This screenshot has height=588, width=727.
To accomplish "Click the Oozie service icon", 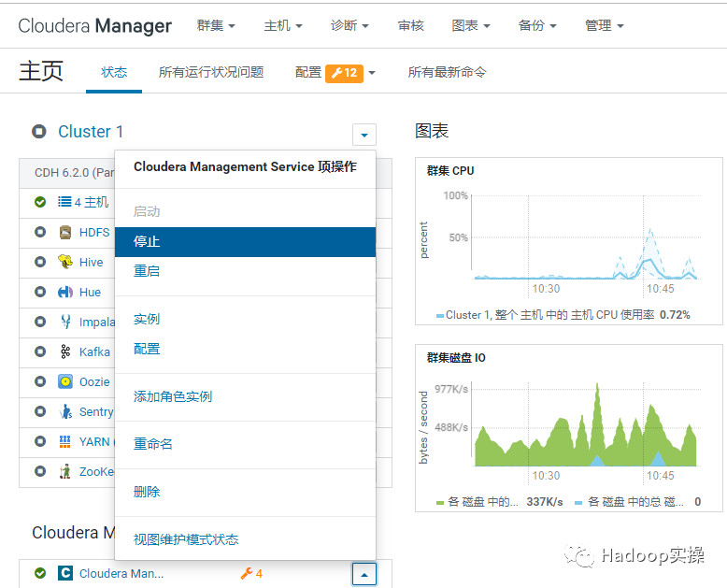I will (65, 382).
